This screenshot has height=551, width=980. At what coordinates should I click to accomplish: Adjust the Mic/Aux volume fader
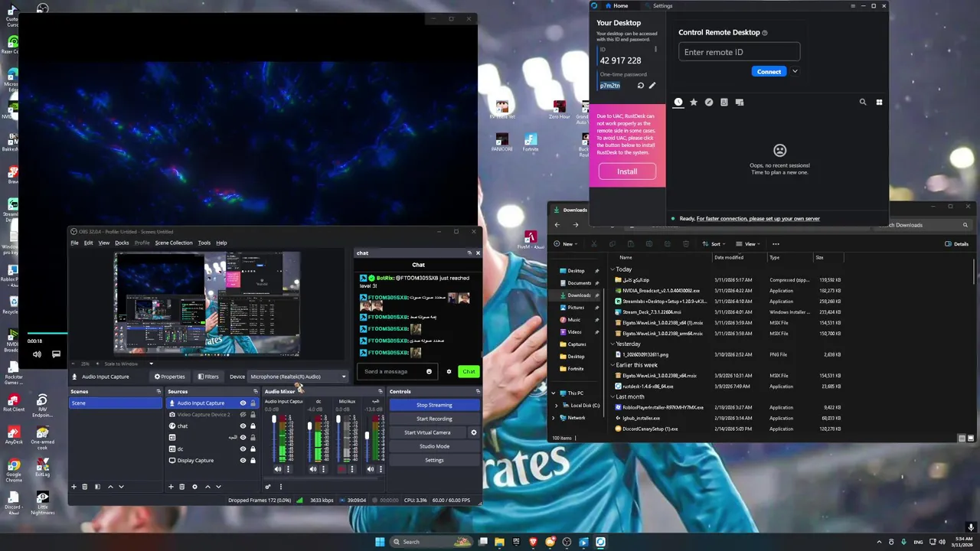(338, 421)
